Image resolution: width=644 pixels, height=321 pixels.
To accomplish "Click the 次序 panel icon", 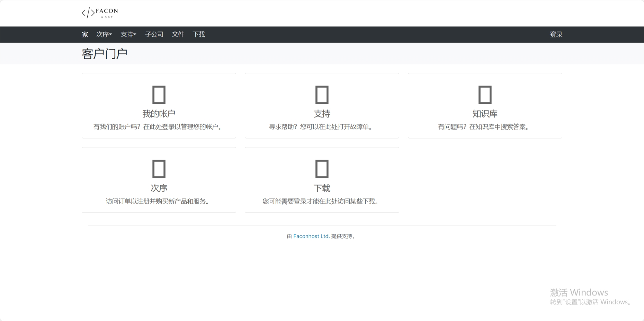I will (159, 168).
